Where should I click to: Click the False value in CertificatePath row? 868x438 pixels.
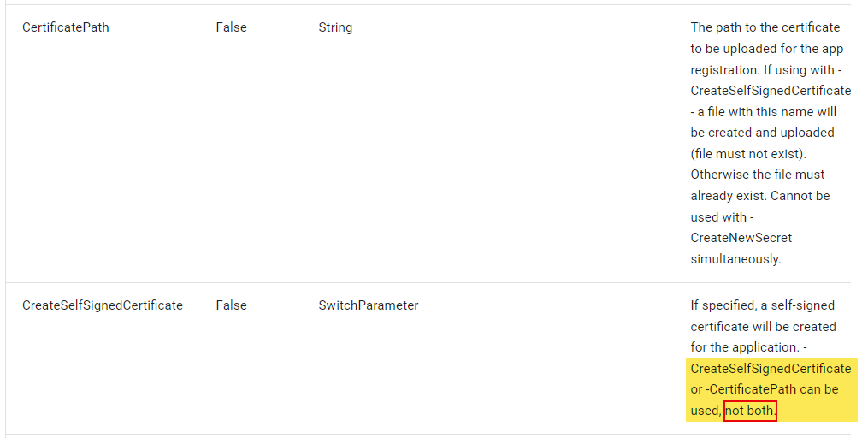click(x=232, y=27)
